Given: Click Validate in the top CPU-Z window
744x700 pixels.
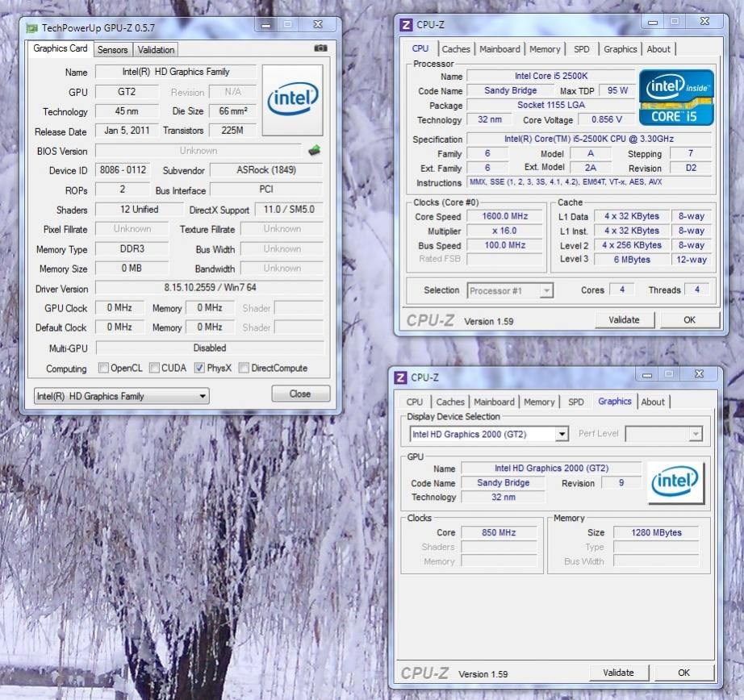Looking at the screenshot, I should (x=624, y=319).
